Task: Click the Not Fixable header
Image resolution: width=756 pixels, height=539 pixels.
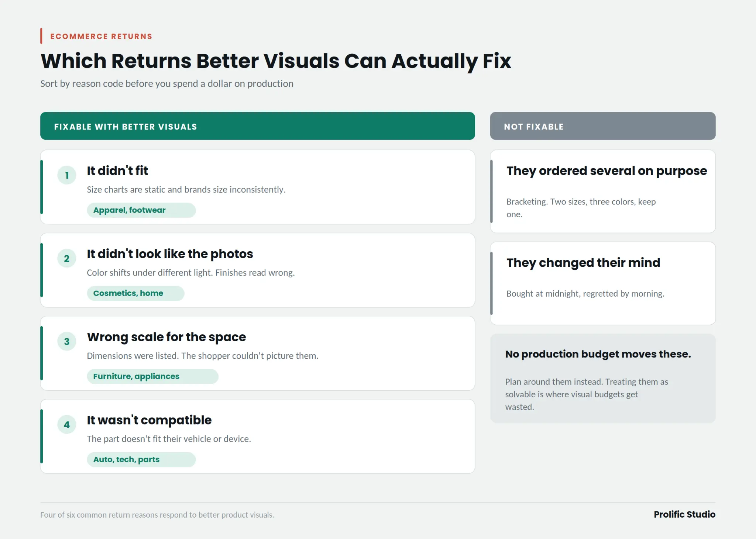Action: pos(603,126)
